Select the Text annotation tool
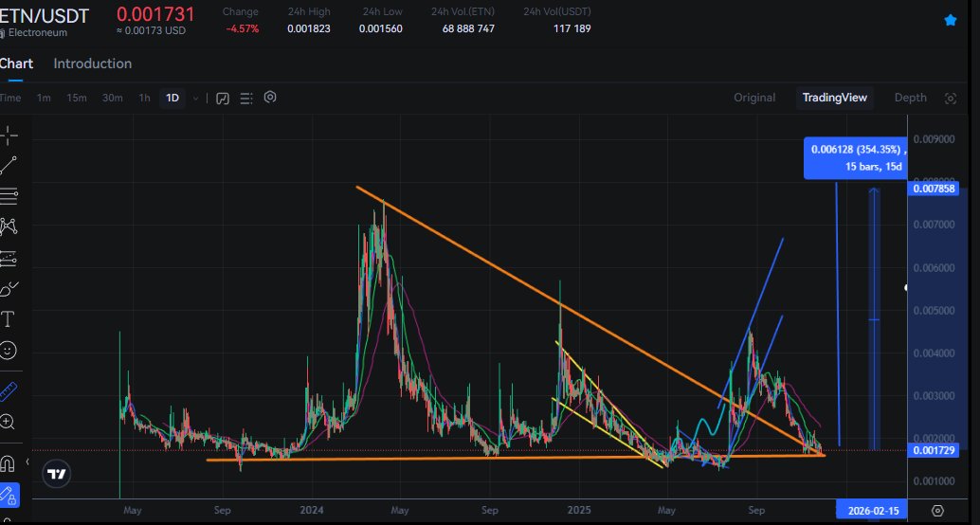Screen dimensions: 980x525 8,319
